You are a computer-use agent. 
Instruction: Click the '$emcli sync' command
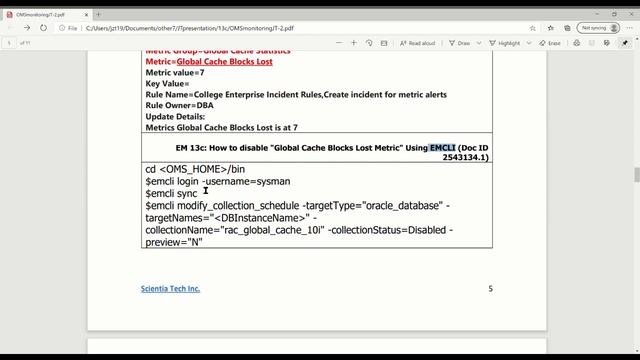coord(171,193)
